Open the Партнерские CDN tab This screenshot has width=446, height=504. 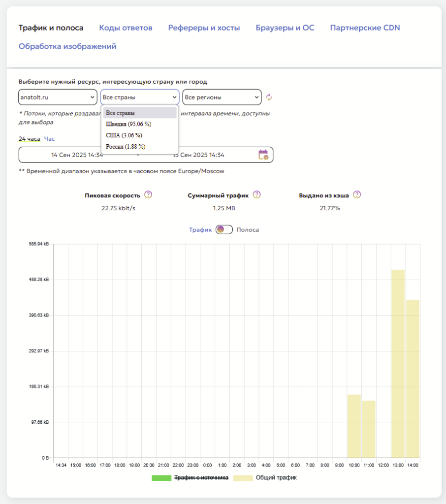(x=365, y=28)
